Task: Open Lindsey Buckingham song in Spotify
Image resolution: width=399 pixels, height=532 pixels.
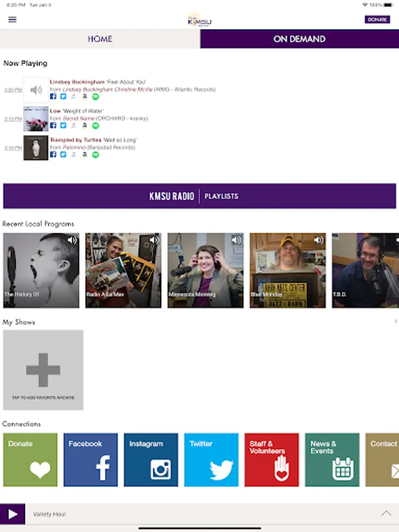Action: pyautogui.click(x=96, y=97)
